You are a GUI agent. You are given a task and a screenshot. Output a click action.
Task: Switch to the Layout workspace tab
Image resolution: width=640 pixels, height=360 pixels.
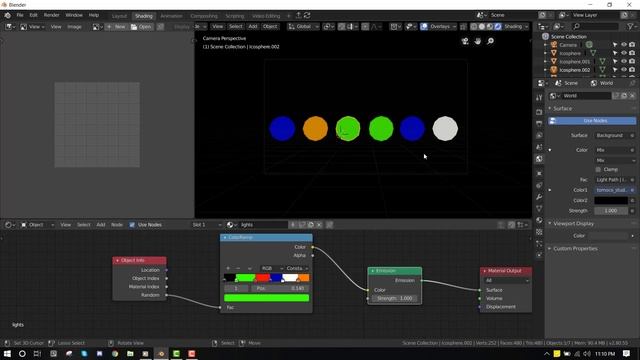[x=120, y=16]
